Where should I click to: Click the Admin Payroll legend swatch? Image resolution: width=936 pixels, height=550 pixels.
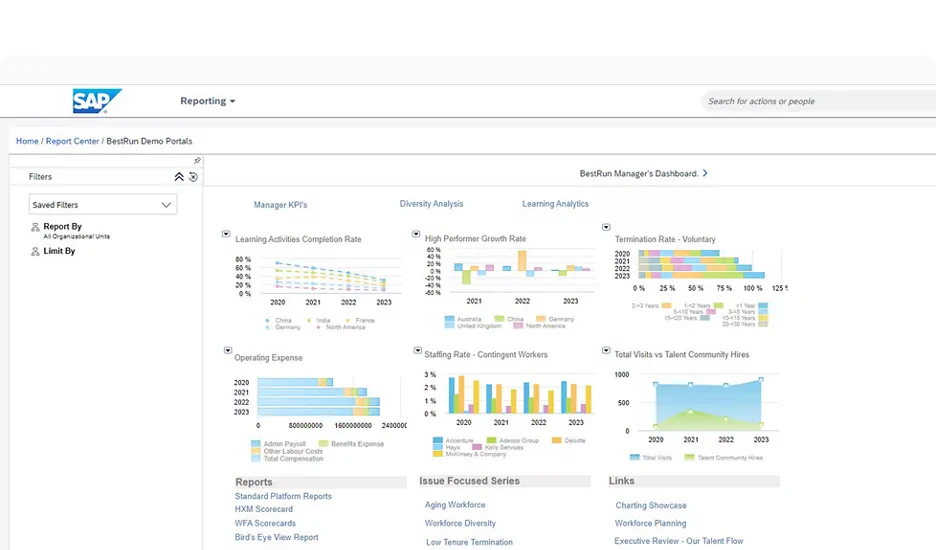tap(255, 444)
